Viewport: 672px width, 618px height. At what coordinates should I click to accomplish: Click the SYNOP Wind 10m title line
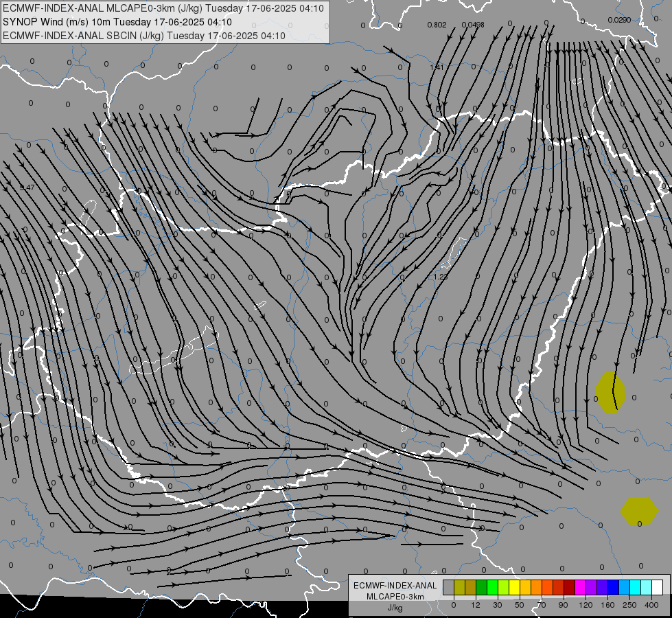click(x=117, y=22)
